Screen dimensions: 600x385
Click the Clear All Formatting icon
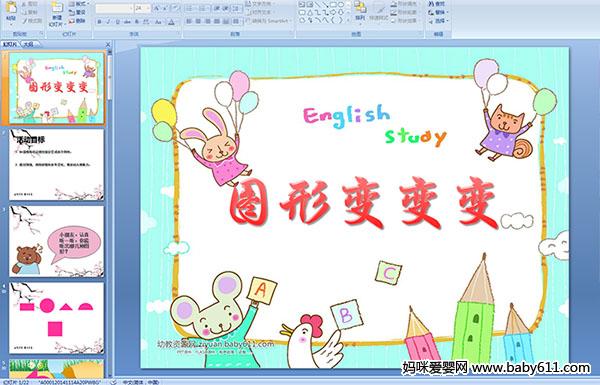tap(176, 8)
